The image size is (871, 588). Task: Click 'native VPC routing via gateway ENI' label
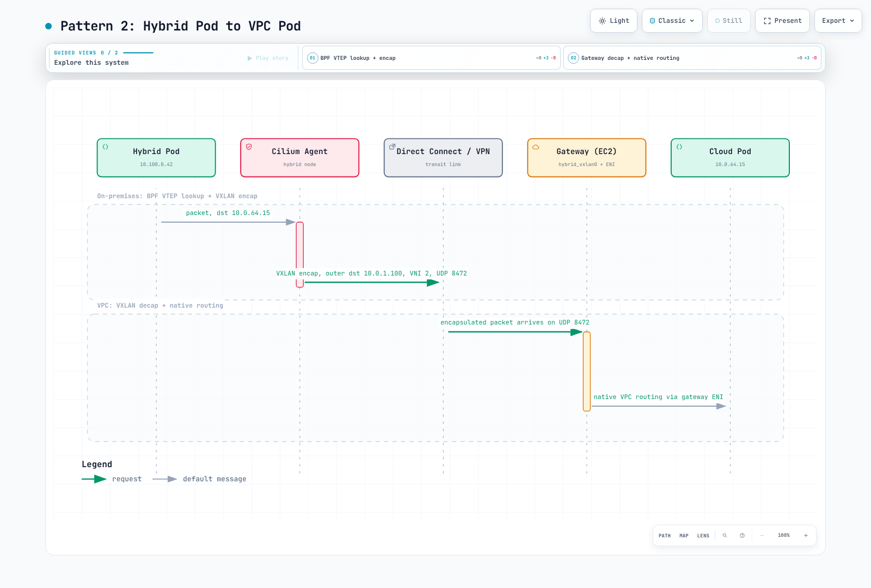tap(658, 397)
